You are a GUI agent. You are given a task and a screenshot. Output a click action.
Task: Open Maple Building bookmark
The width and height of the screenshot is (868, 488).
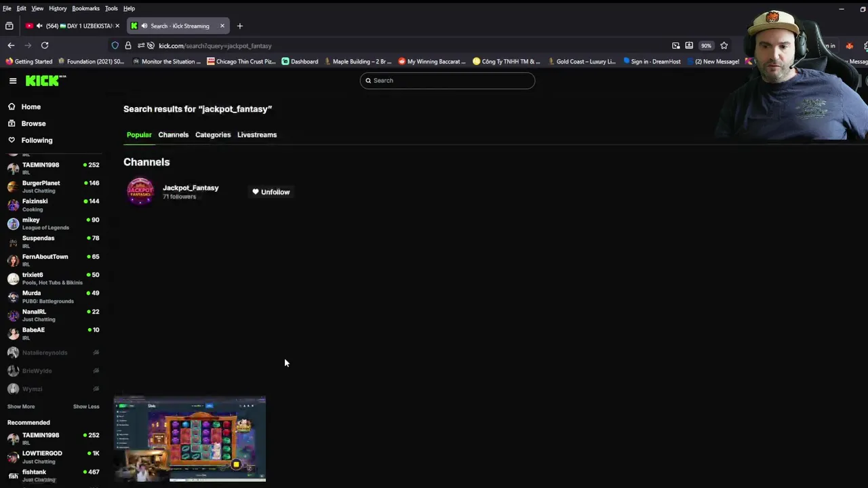(x=357, y=62)
